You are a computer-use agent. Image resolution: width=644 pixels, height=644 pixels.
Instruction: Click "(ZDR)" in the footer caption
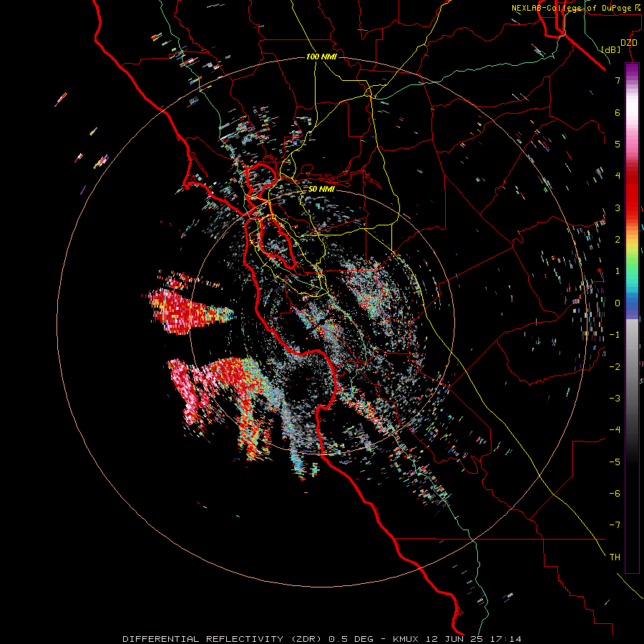[x=306, y=639]
